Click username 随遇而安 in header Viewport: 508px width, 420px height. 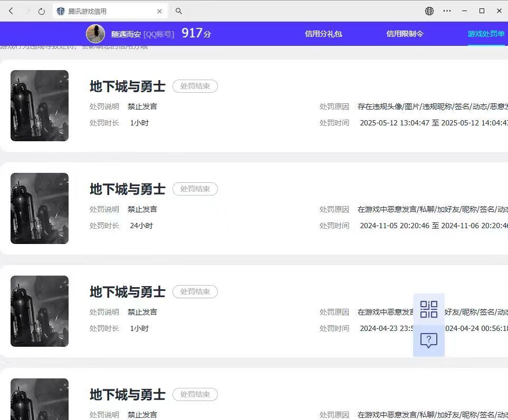126,34
